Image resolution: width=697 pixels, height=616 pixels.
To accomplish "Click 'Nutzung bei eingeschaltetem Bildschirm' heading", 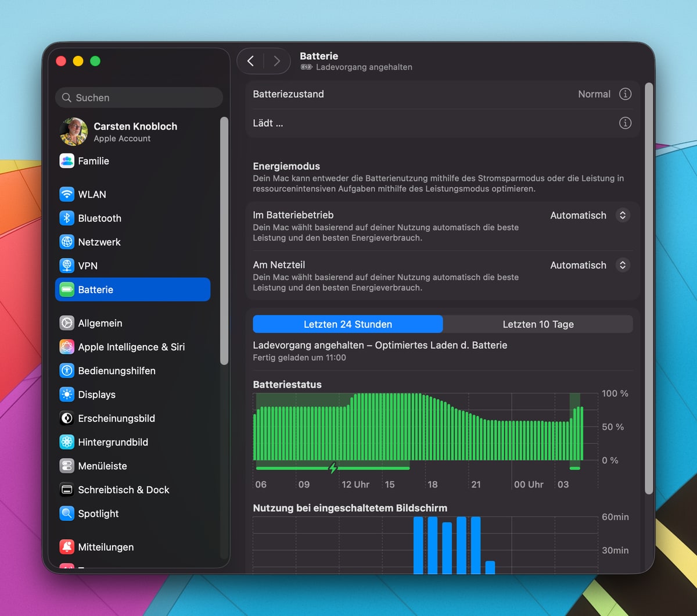I will coord(350,508).
